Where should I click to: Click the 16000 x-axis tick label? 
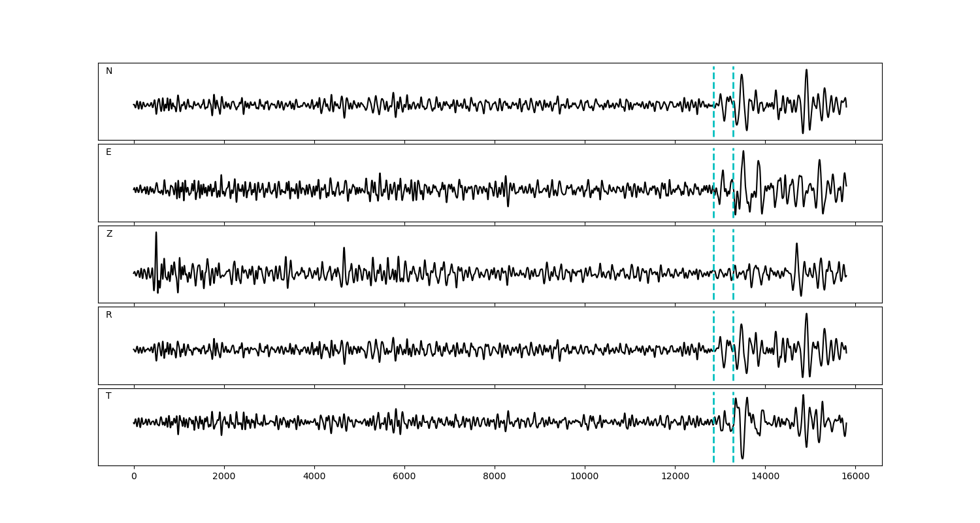coord(855,477)
